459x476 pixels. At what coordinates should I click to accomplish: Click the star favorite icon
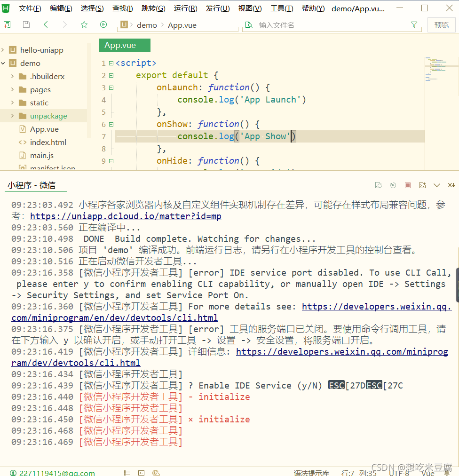(x=84, y=24)
